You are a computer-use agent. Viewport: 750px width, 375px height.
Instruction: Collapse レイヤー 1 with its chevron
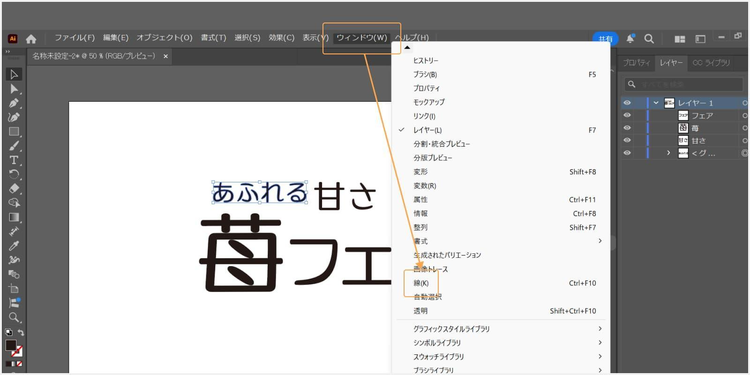(656, 103)
